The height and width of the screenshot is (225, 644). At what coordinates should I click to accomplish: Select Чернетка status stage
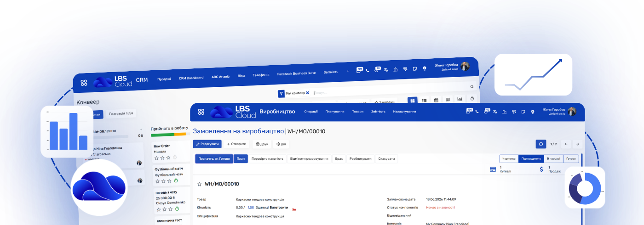point(509,159)
